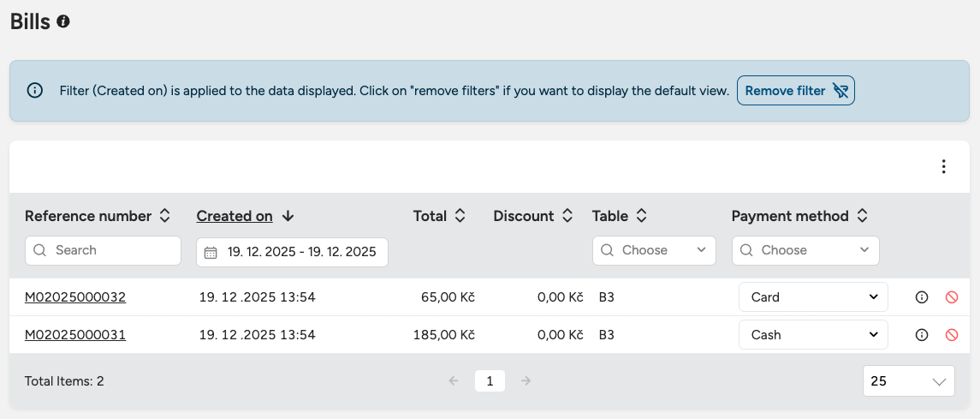The height and width of the screenshot is (419, 980).
Task: Change Cash payment method dropdown
Action: click(812, 335)
